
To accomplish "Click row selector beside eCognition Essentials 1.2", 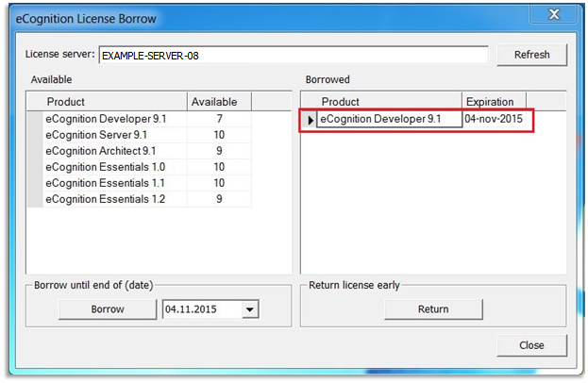I will click(35, 199).
